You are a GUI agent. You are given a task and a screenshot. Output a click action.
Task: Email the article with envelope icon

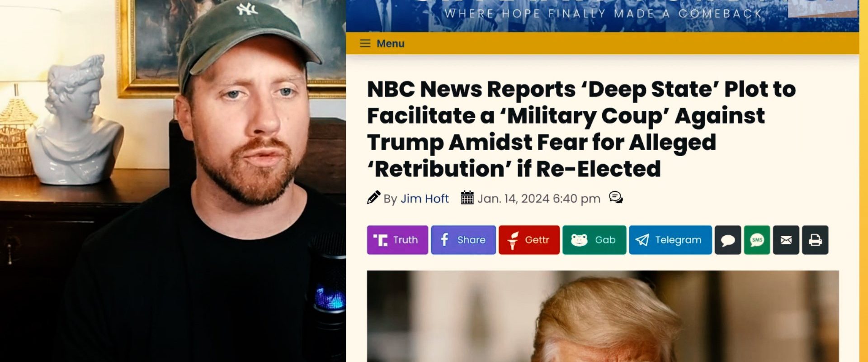click(786, 240)
